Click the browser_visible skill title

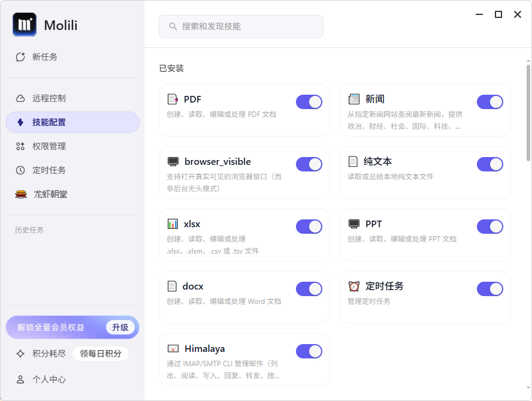217,162
